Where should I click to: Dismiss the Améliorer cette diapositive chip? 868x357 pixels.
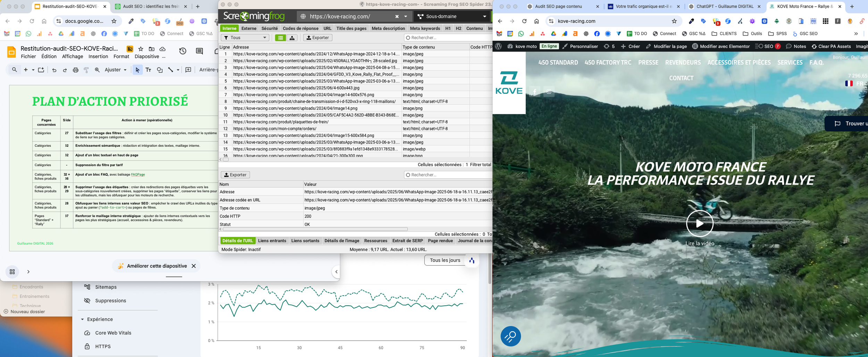(x=194, y=266)
